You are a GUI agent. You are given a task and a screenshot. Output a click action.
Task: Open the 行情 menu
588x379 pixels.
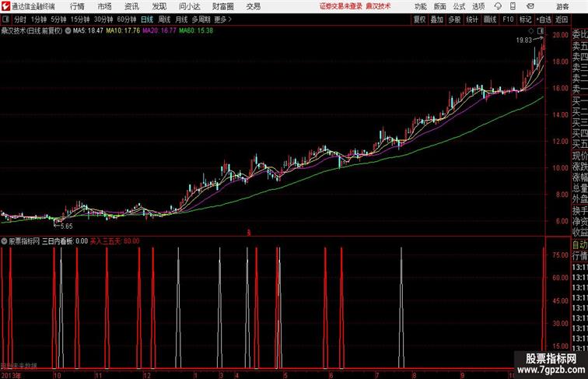click(x=77, y=6)
